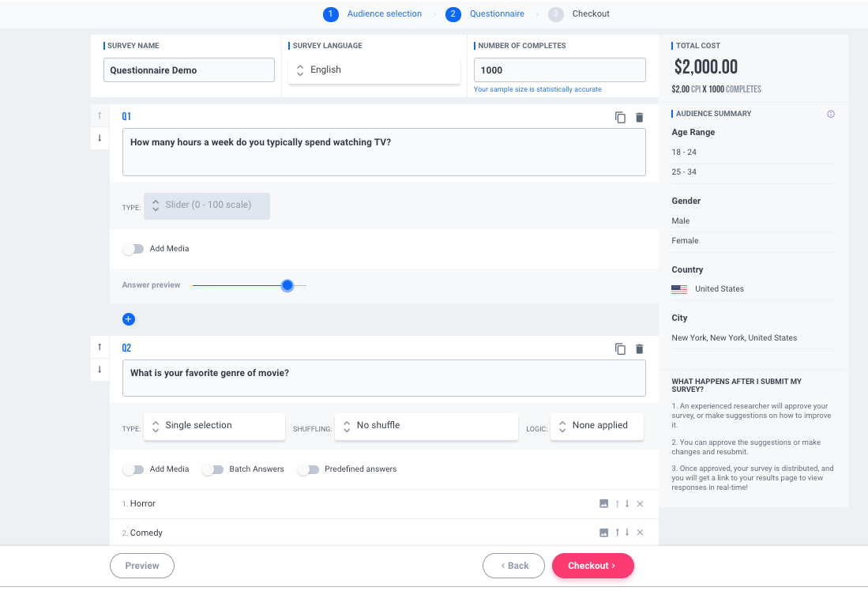The height and width of the screenshot is (591, 868).
Task: Remove the Comedy answer option
Action: pyautogui.click(x=640, y=533)
